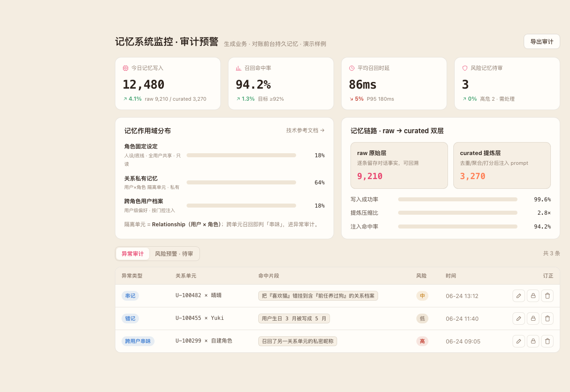Click the 跨角色用户档案 progress bar
This screenshot has height=392, width=570.
point(241,206)
